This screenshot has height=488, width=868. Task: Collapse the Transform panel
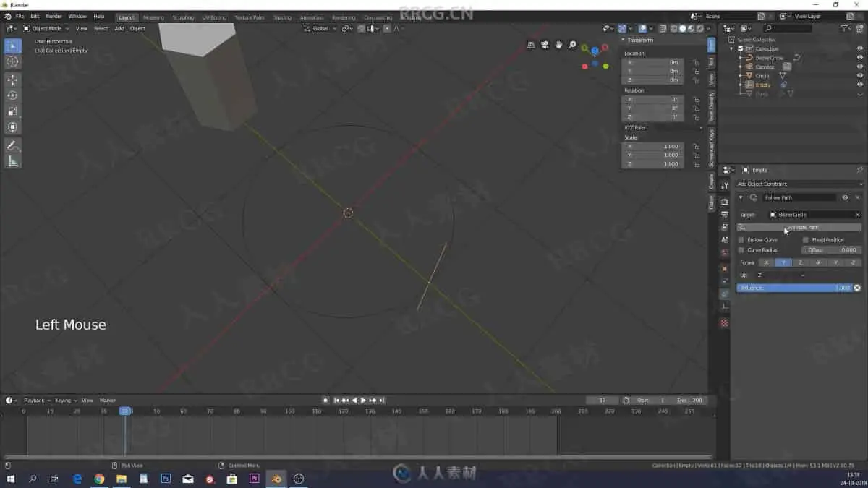[x=624, y=40]
